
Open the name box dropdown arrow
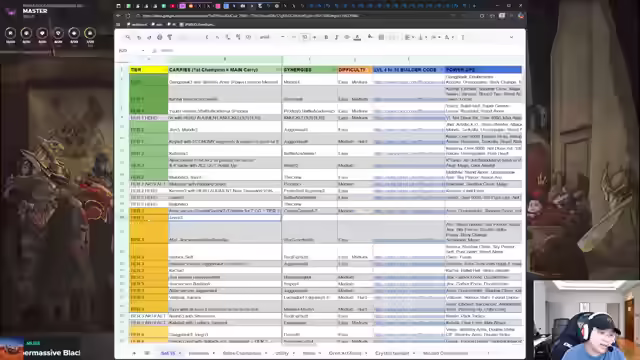point(143,51)
